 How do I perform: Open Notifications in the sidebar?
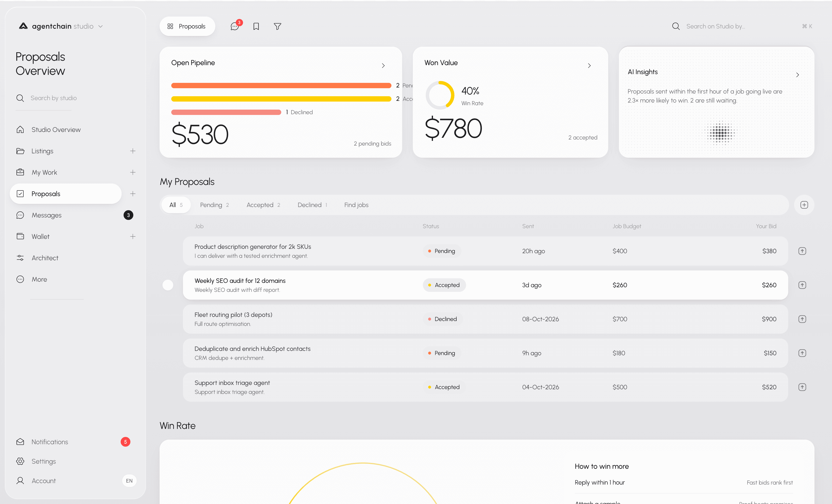tap(50, 442)
